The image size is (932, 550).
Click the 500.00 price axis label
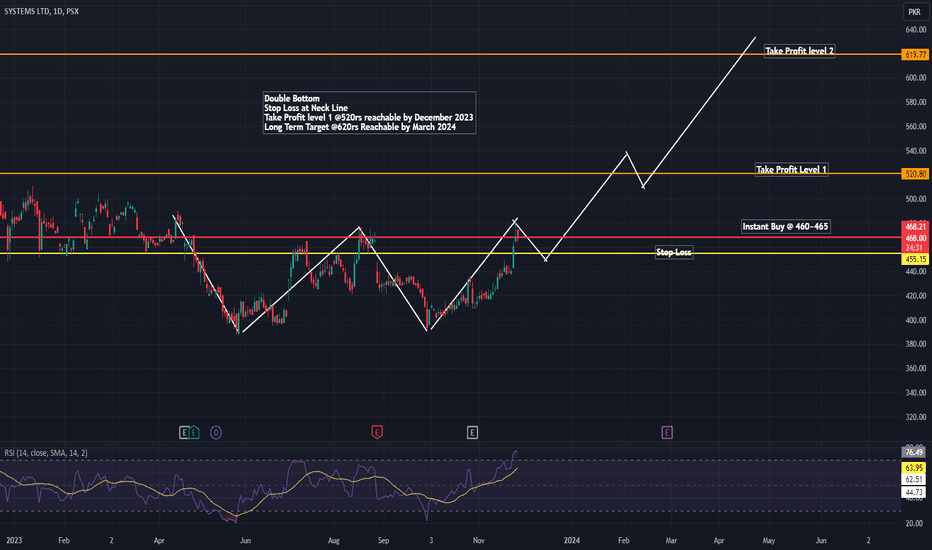(x=915, y=199)
